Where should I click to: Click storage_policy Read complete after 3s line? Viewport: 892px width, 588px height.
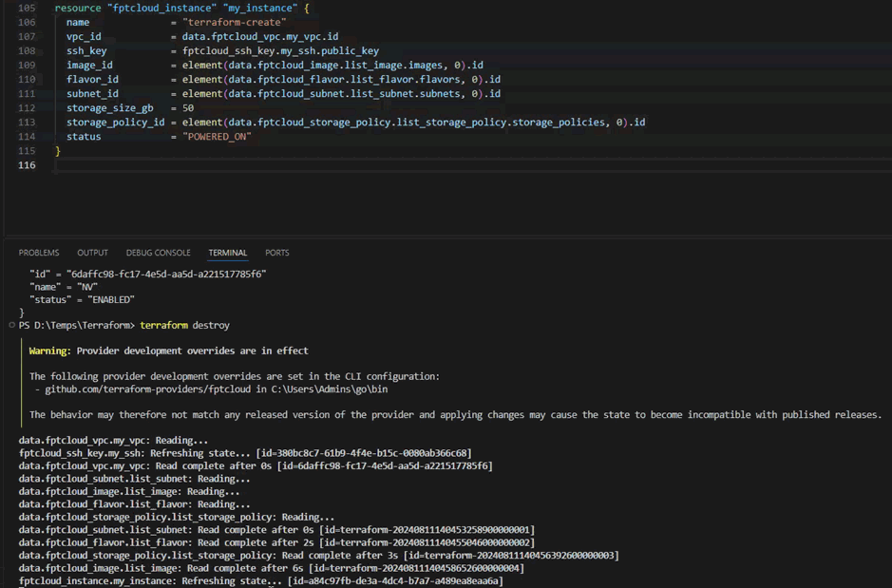point(318,556)
